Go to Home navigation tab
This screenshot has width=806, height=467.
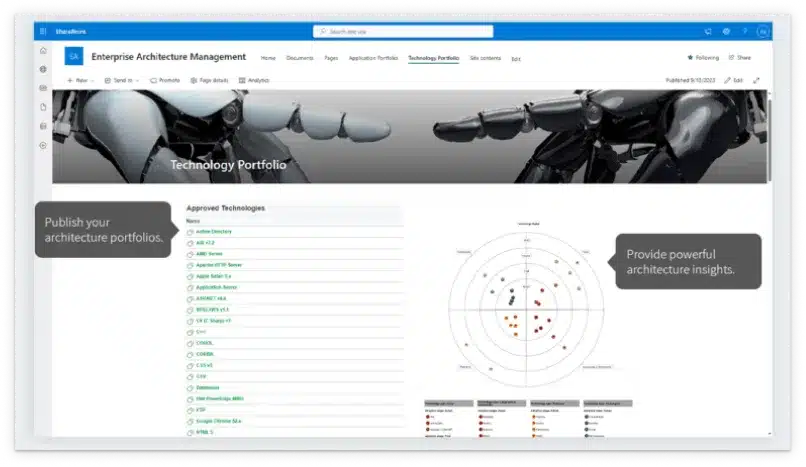point(268,58)
